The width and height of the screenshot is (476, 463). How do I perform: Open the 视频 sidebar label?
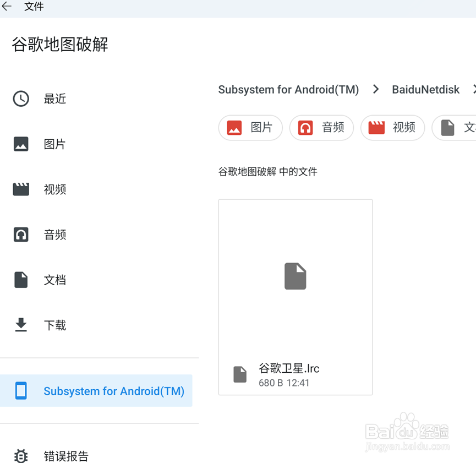pos(55,189)
